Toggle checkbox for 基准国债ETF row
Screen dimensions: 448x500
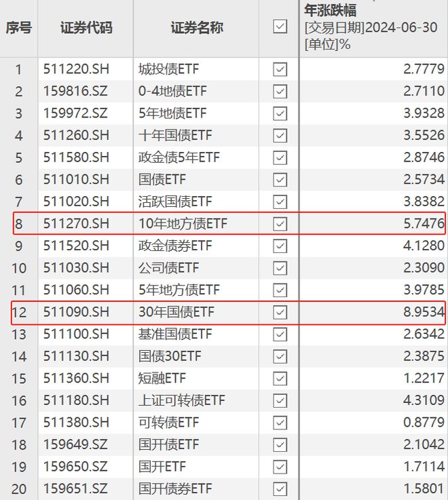[x=280, y=334]
